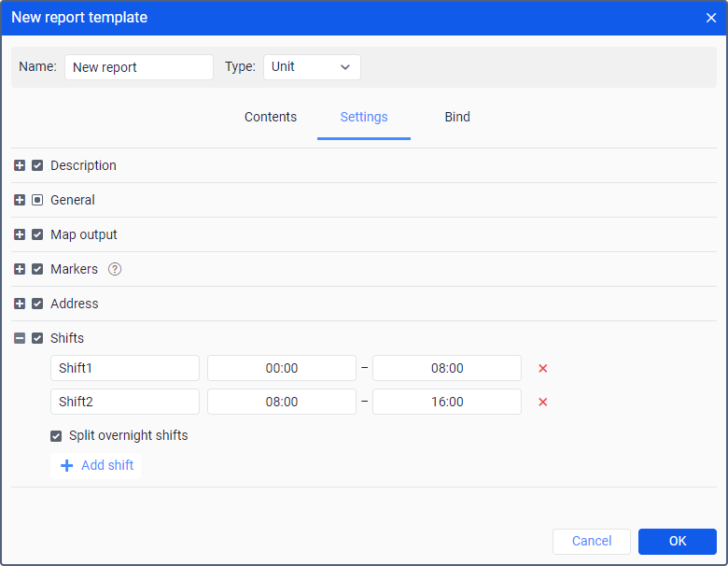Viewport: 728px width, 566px height.
Task: Click the Cancel button
Action: (592, 542)
